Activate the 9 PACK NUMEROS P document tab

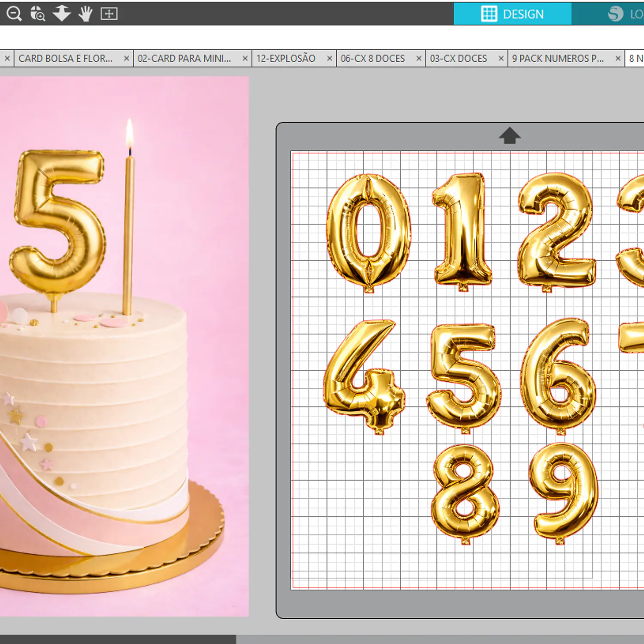click(x=558, y=58)
